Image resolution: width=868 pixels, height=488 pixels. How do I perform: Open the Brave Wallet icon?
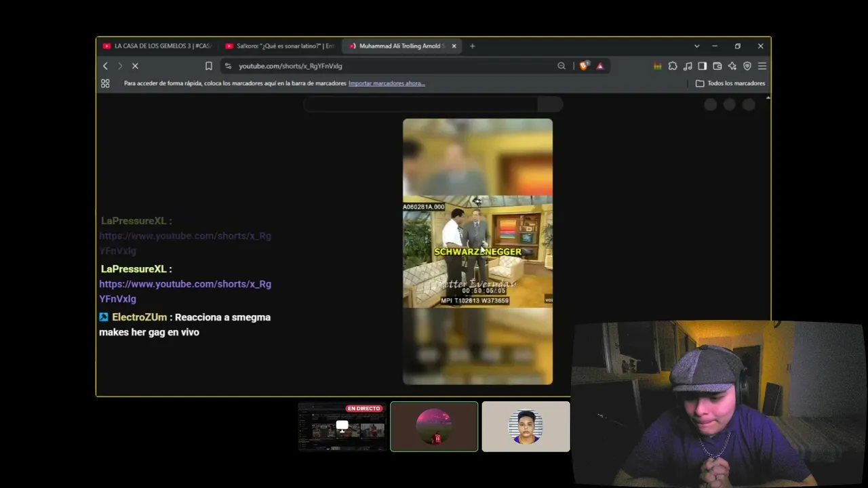pos(717,66)
